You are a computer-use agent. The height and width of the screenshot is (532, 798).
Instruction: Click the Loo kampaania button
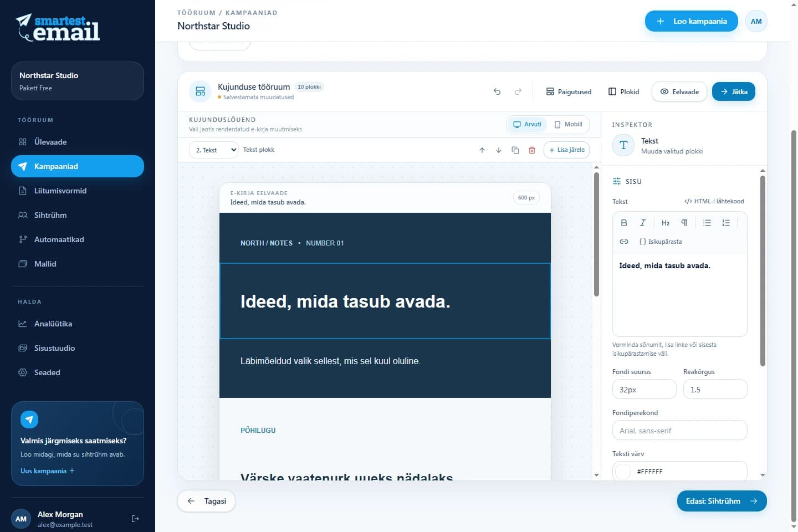[x=692, y=21]
